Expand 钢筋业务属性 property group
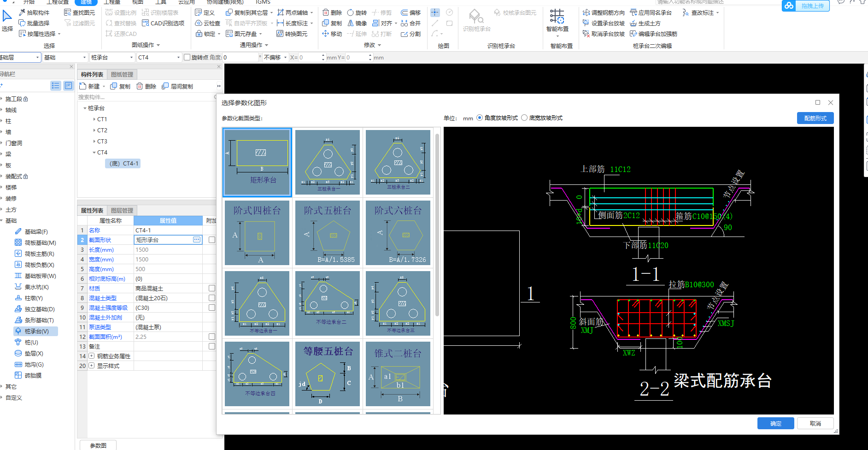868x450 pixels. 91,356
